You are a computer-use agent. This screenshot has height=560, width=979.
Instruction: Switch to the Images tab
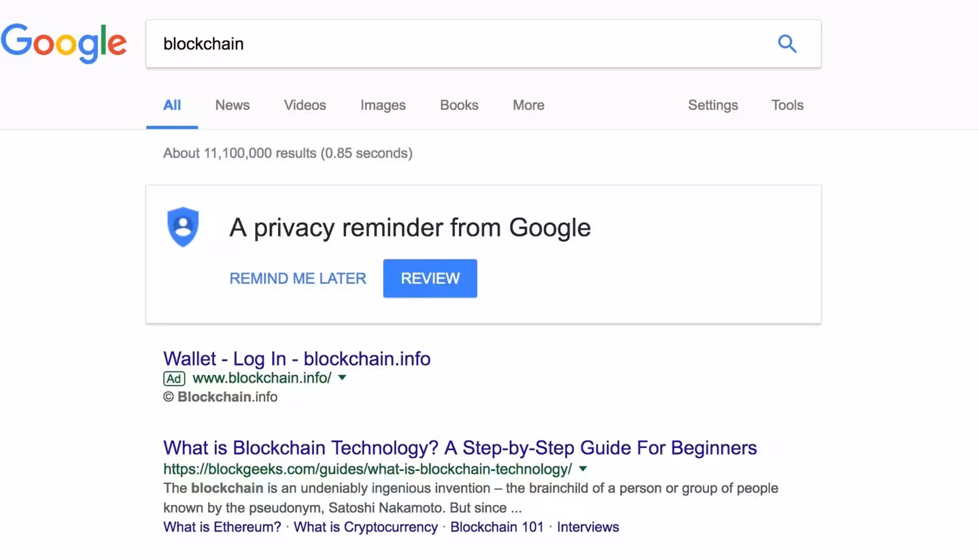tap(383, 105)
